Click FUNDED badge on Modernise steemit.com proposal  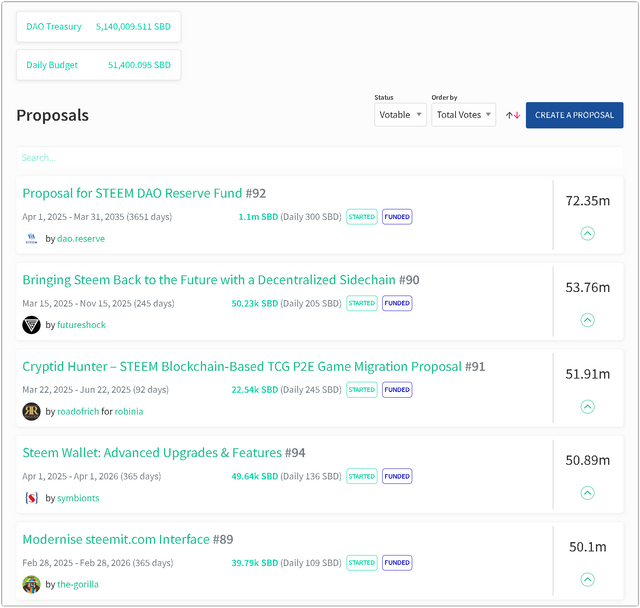point(397,563)
